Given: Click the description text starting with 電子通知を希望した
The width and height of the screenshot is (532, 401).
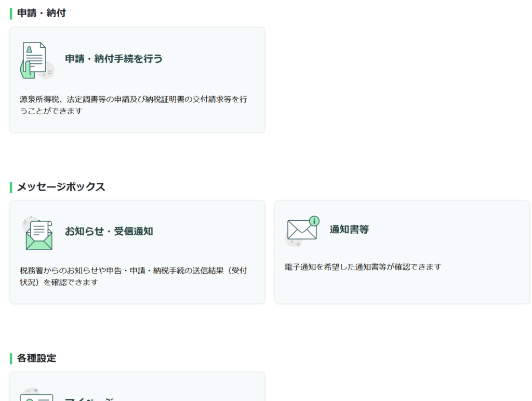Looking at the screenshot, I should (x=363, y=267).
